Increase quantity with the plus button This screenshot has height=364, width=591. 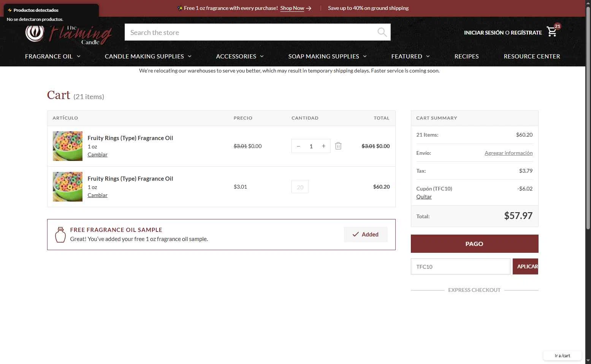click(x=323, y=146)
